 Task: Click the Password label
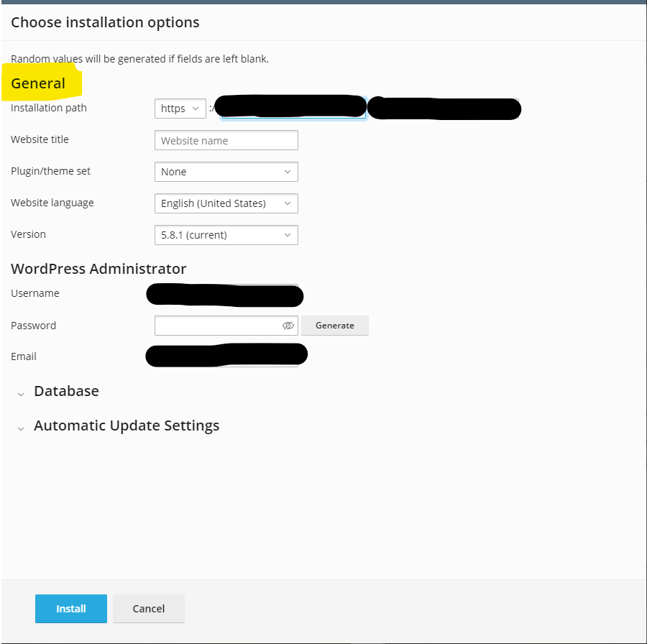[x=33, y=326]
